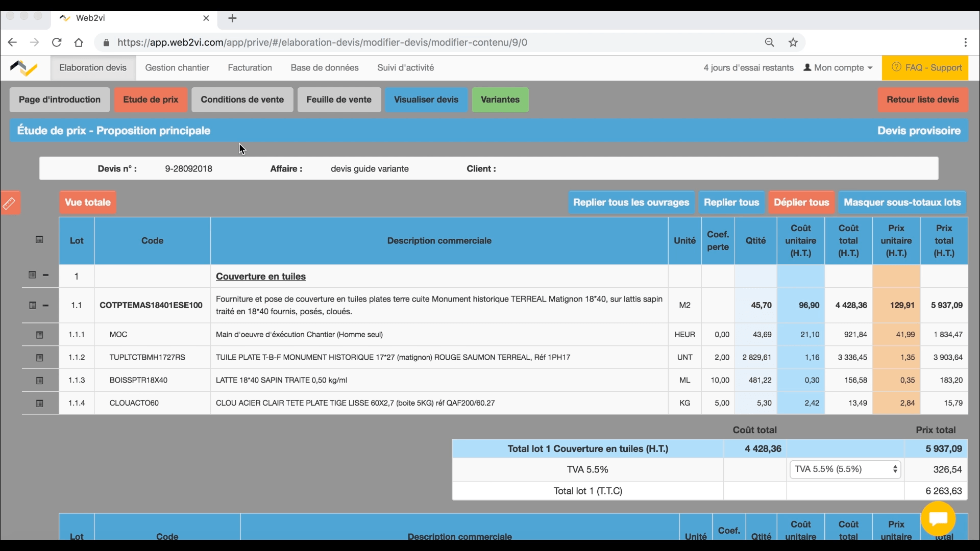Screen dimensions: 980x551
Task: Bookmark this page with star icon
Action: [x=793, y=43]
